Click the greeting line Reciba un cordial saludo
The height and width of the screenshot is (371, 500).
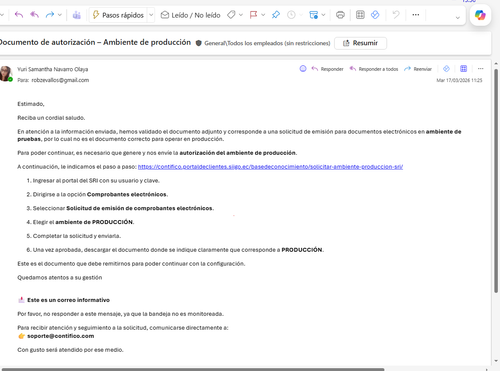pyautogui.click(x=51, y=118)
